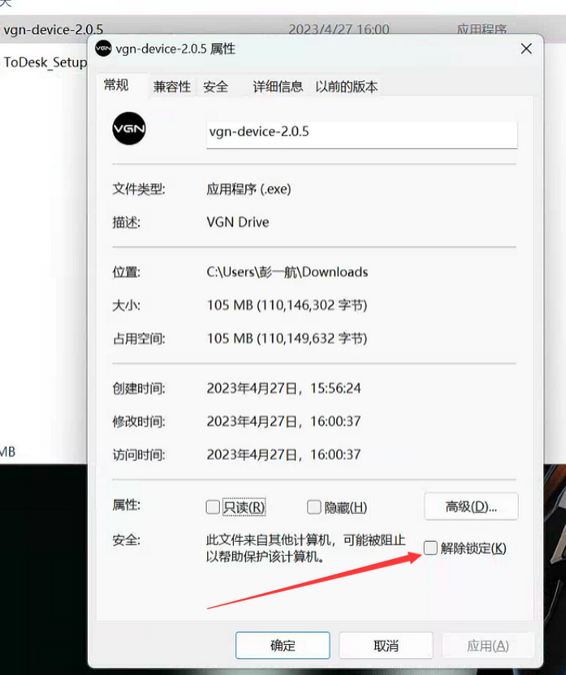
Task: Click the location path C:\Users\彭一航\Downloads
Action: (x=287, y=272)
